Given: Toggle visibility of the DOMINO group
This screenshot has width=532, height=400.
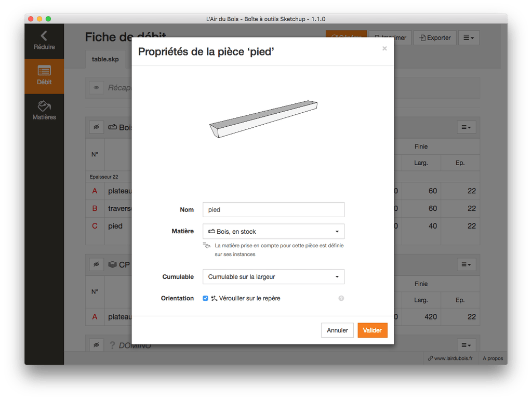Looking at the screenshot, I should coord(96,345).
